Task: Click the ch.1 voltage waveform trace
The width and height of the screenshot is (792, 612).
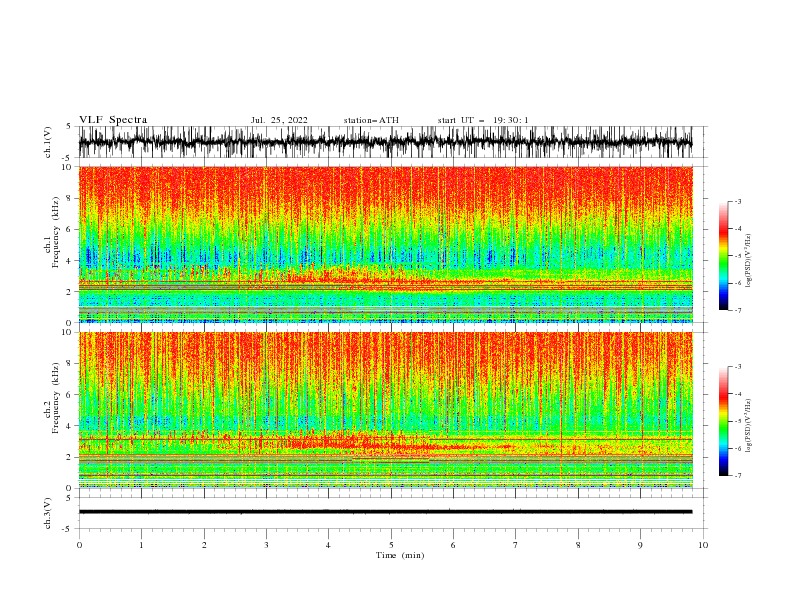Action: click(385, 142)
